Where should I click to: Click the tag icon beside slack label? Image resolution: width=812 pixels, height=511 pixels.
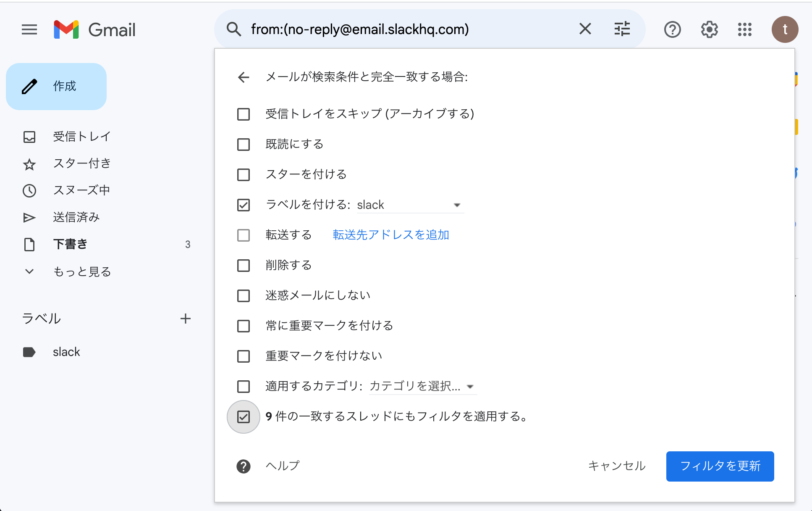(29, 352)
